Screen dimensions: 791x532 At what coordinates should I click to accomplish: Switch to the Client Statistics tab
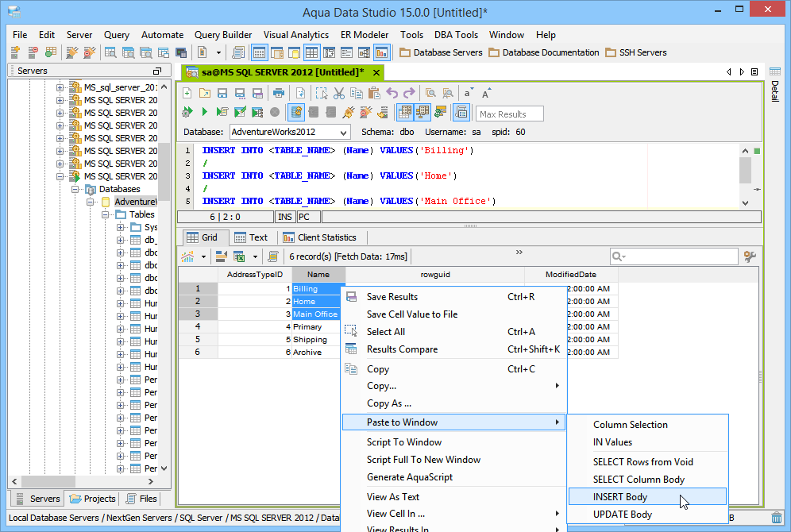(319, 237)
